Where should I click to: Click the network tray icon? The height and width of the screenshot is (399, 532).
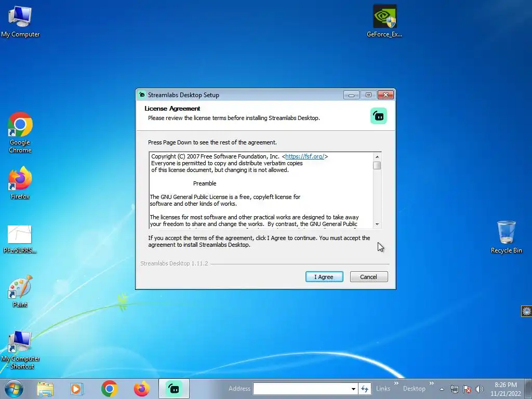[x=454, y=389]
